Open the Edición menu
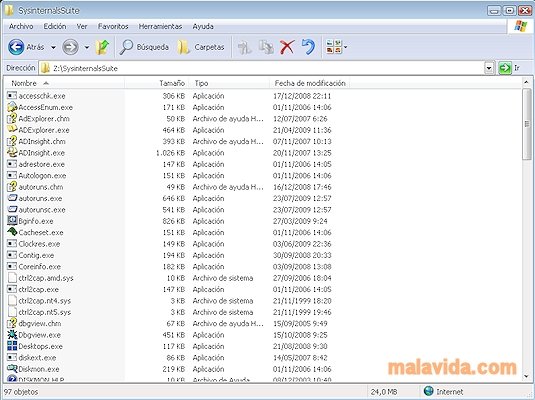Viewport: 535px width, 400px height. click(x=55, y=26)
